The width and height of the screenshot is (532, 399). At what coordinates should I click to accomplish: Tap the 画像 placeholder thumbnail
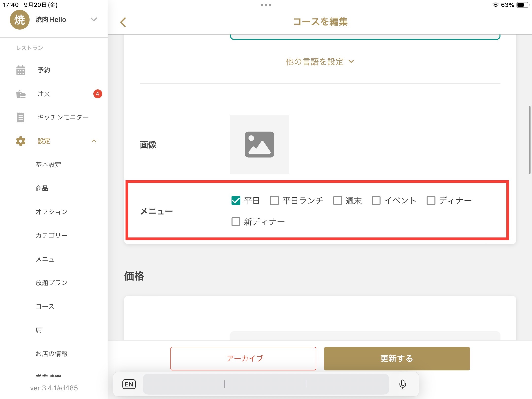tap(259, 145)
